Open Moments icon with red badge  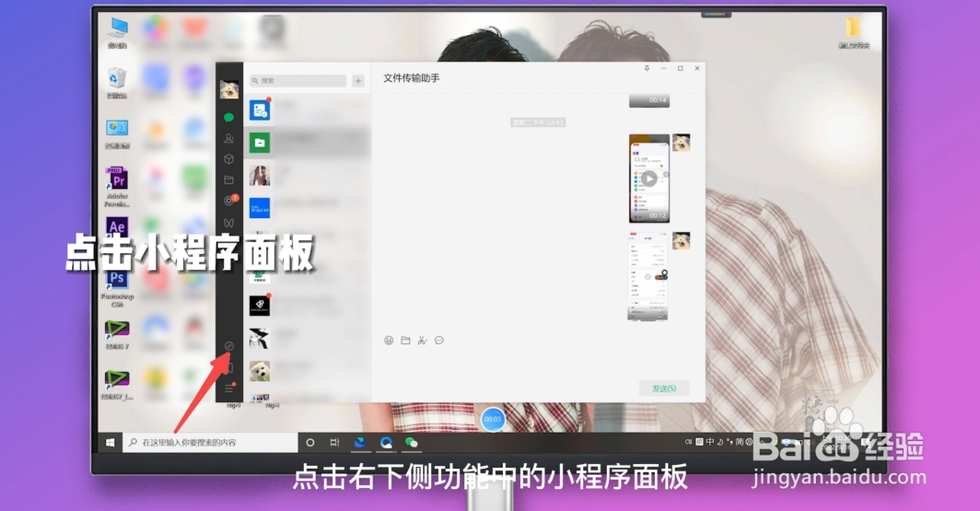(229, 201)
